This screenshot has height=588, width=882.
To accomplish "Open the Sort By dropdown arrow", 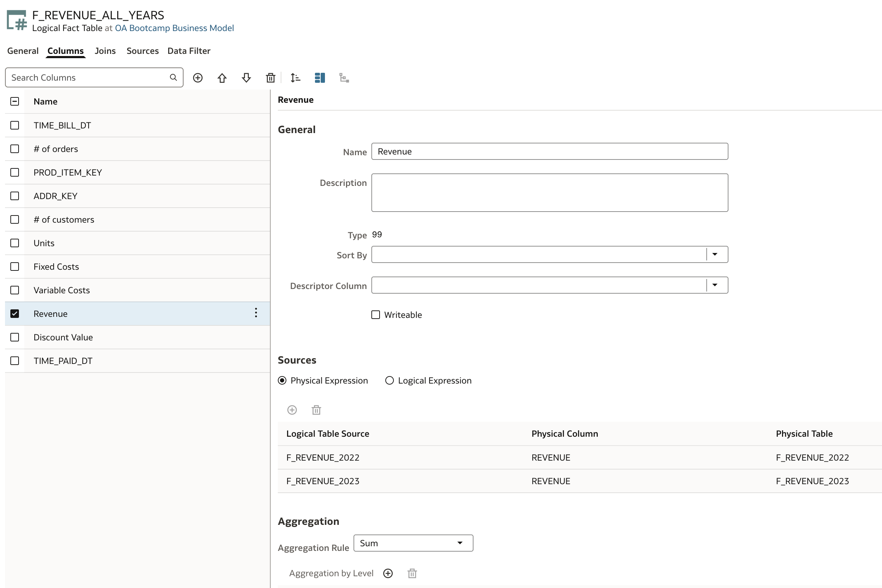I will point(715,254).
